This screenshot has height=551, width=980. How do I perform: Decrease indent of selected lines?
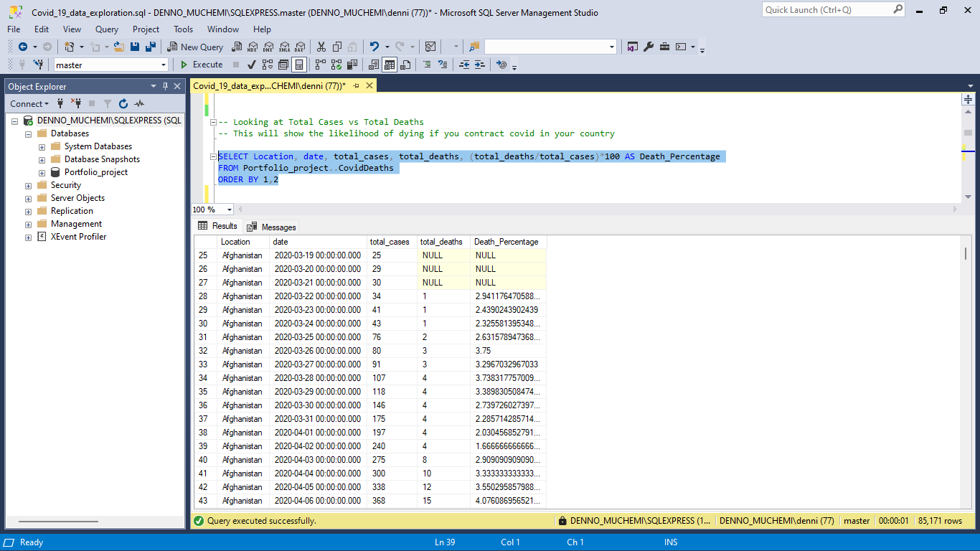pos(464,65)
